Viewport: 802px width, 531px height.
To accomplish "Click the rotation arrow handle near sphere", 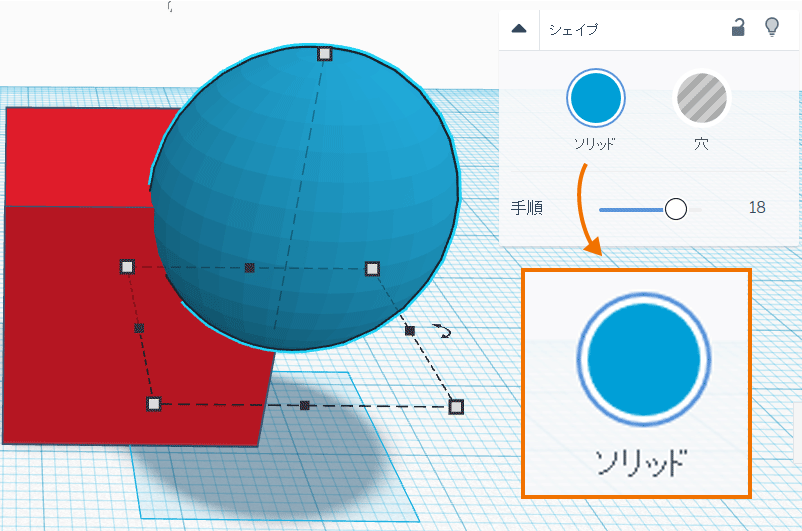I will (443, 331).
